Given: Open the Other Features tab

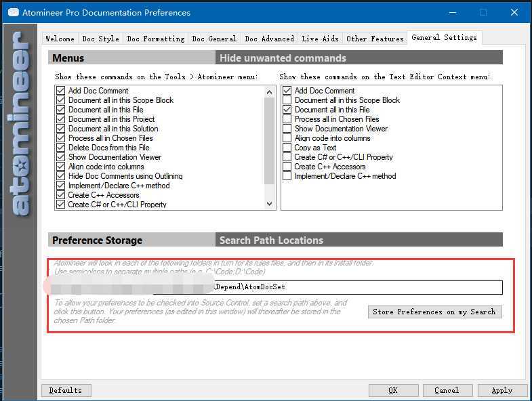Looking at the screenshot, I should coord(375,39).
